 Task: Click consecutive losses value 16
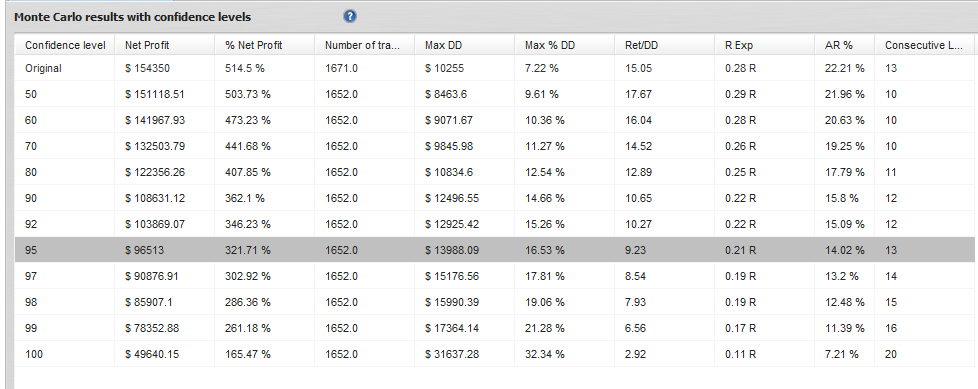click(891, 328)
